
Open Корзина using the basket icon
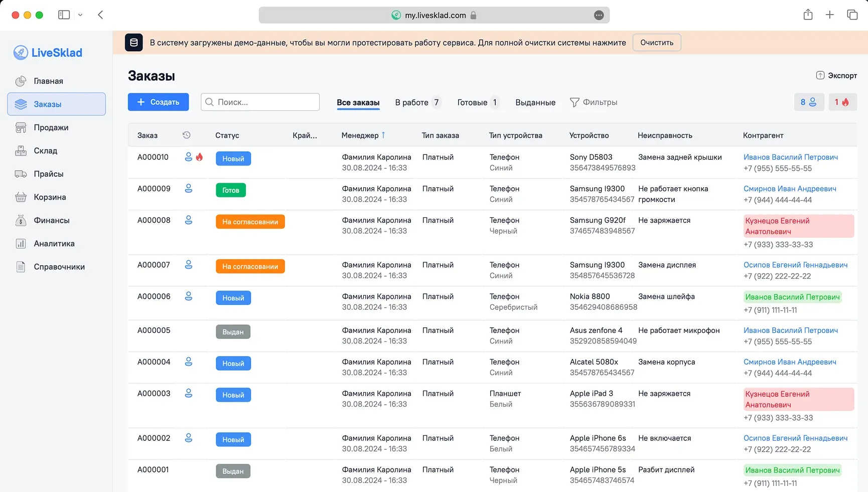(21, 197)
